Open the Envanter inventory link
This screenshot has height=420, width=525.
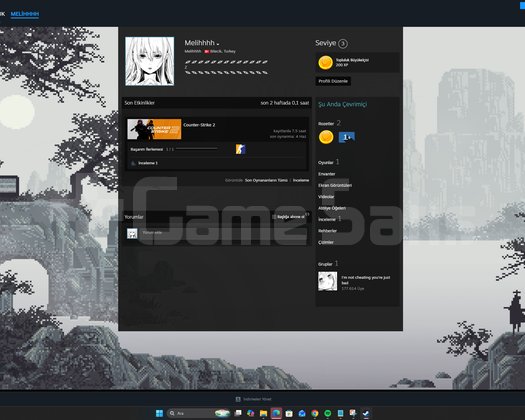(326, 174)
